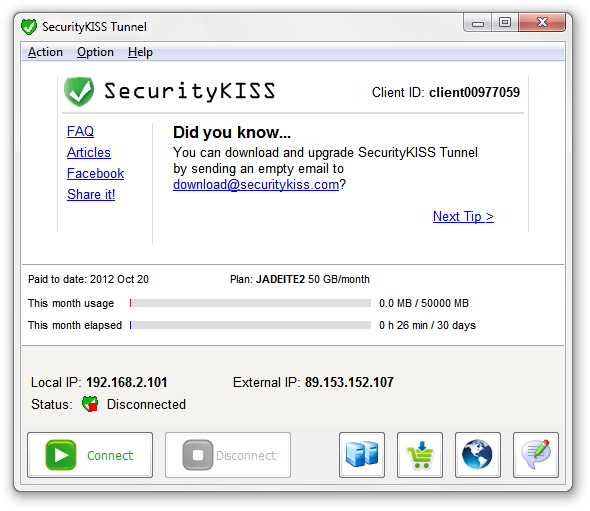
Task: Open the FAQ link
Action: 80,131
